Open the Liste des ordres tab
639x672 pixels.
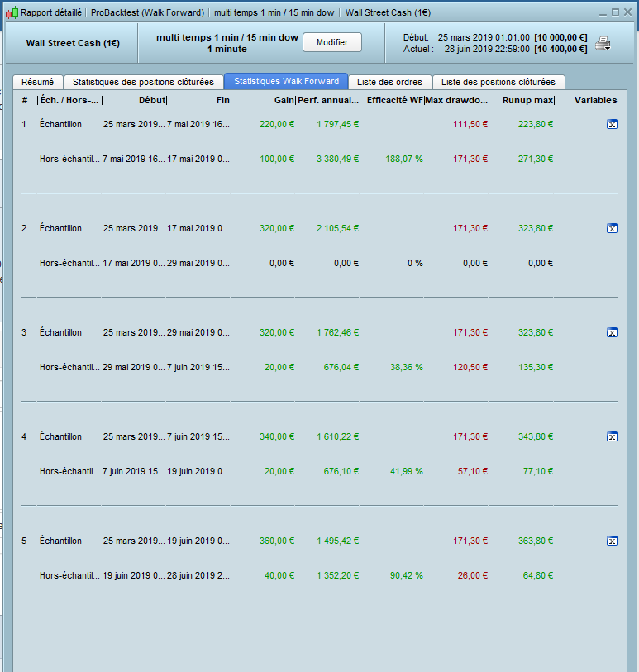[x=389, y=82]
